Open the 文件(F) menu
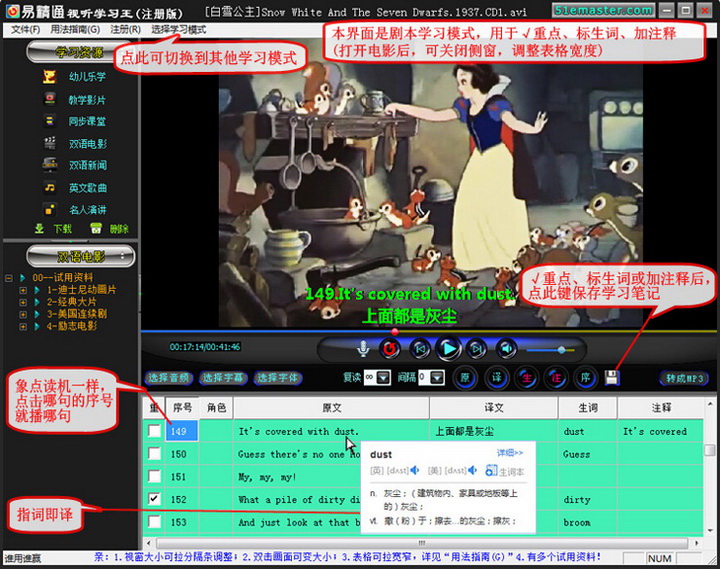The height and width of the screenshot is (569, 720). pyautogui.click(x=25, y=30)
